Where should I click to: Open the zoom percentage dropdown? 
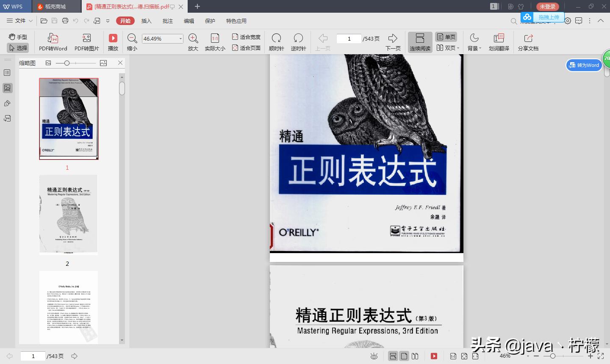(x=180, y=39)
